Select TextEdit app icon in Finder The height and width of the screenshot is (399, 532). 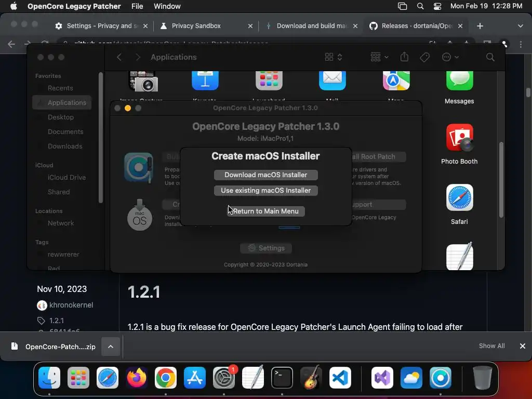[x=459, y=257]
